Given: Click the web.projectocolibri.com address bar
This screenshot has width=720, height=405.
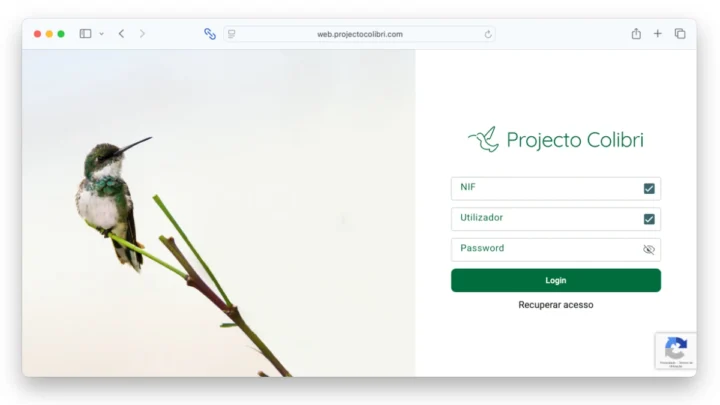Looking at the screenshot, I should click(359, 34).
